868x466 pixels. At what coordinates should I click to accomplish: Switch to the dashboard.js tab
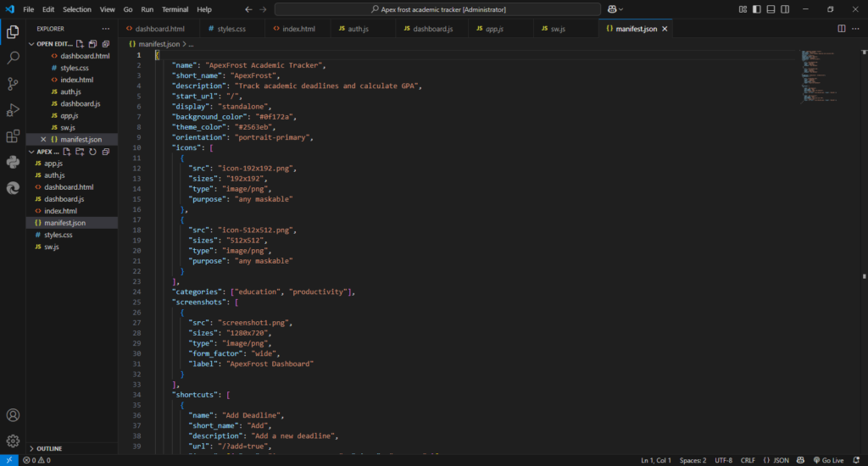click(432, 29)
